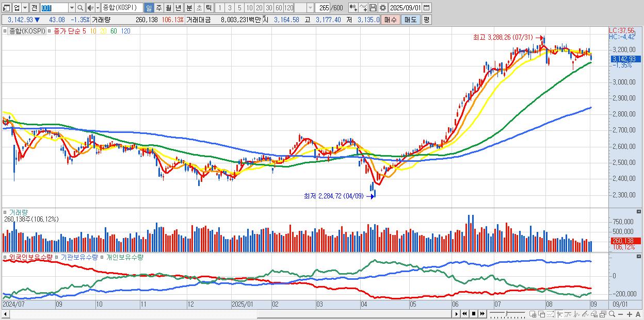
Task: Click the 외국인보유수량 legend label
Action: [x=30, y=257]
